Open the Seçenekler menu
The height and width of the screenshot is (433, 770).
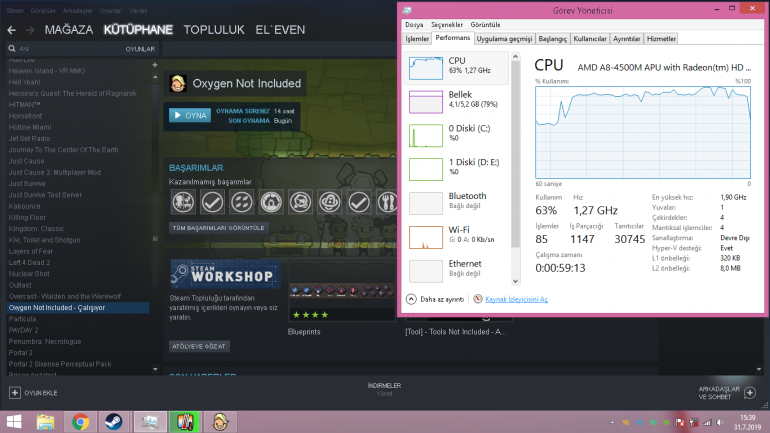click(x=447, y=25)
